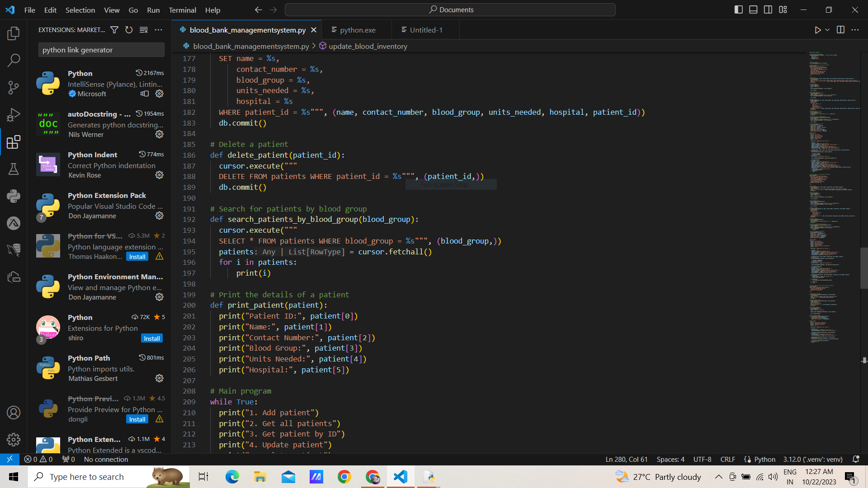The height and width of the screenshot is (488, 868).
Task: Open the Source Control view
Action: pos(14,87)
